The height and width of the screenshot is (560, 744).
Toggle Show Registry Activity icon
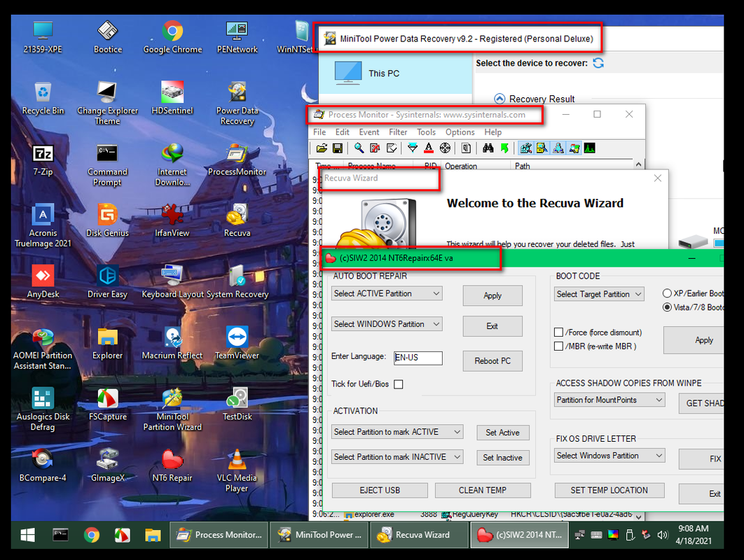(525, 148)
